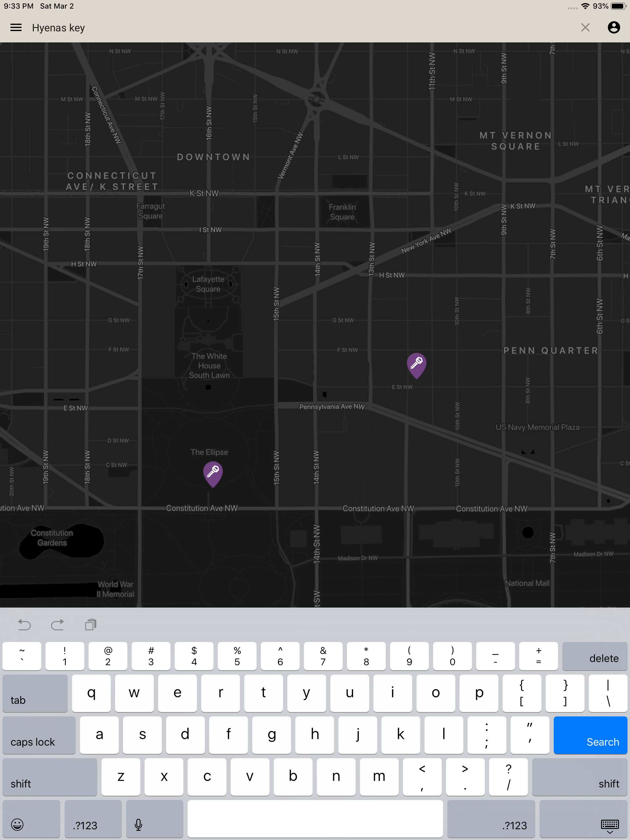Open the hamburger menu

[16, 28]
